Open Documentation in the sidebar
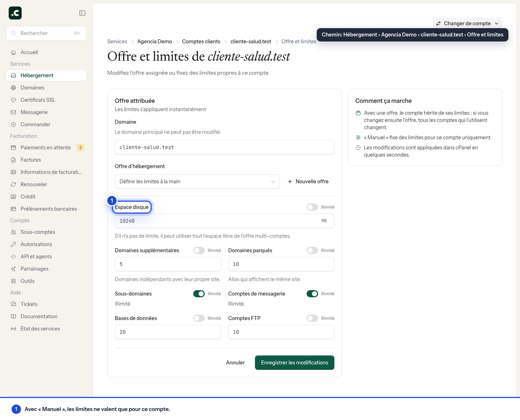 46,316
